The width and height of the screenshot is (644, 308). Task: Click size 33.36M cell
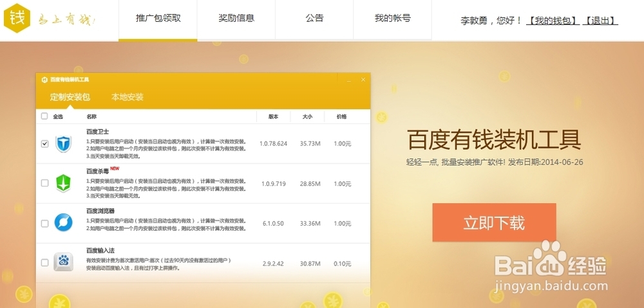pos(310,224)
